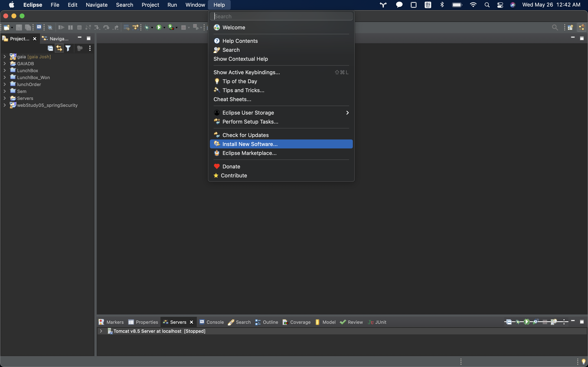Toggle Link with Editor in Project Explorer
The image size is (588, 367).
pyautogui.click(x=59, y=48)
